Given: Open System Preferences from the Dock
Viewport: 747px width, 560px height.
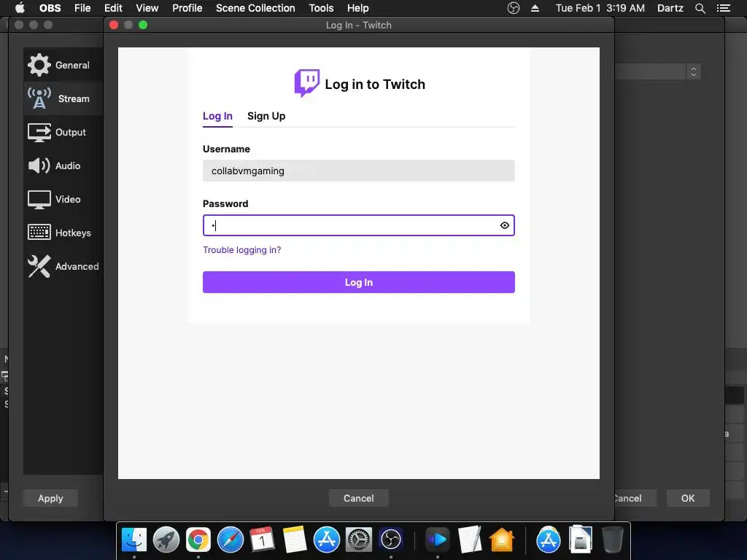Looking at the screenshot, I should 359,540.
